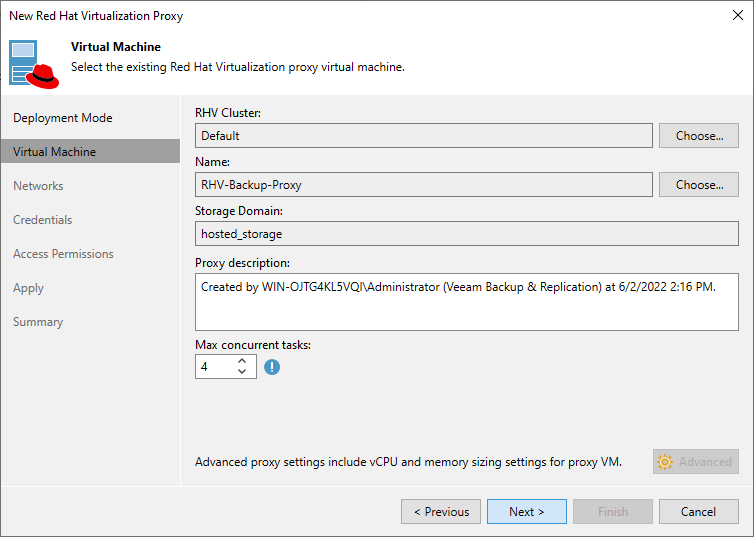This screenshot has height=537, width=754.
Task: Choose the proxy VM name
Action: pyautogui.click(x=699, y=185)
